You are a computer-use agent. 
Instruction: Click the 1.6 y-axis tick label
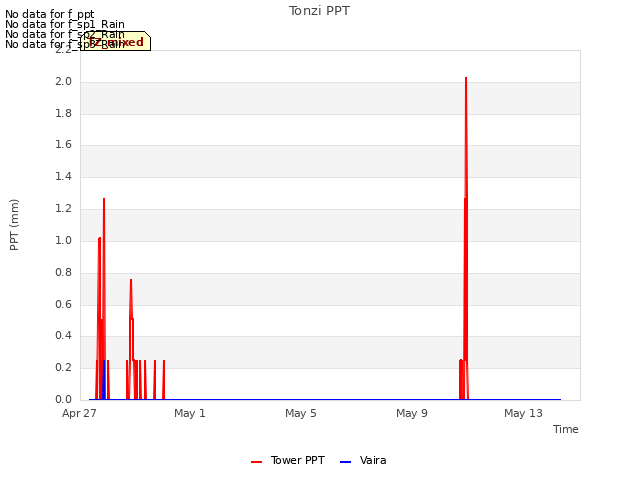(63, 145)
